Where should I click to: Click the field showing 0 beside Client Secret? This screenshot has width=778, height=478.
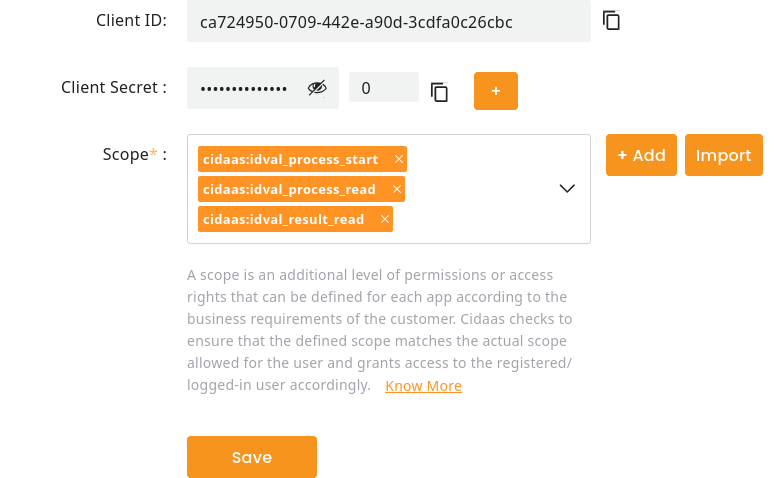[x=383, y=88]
